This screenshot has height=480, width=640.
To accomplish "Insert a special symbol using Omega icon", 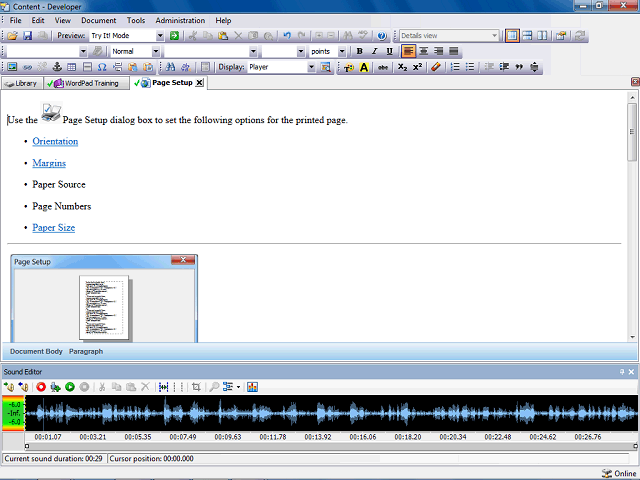I will (x=102, y=67).
